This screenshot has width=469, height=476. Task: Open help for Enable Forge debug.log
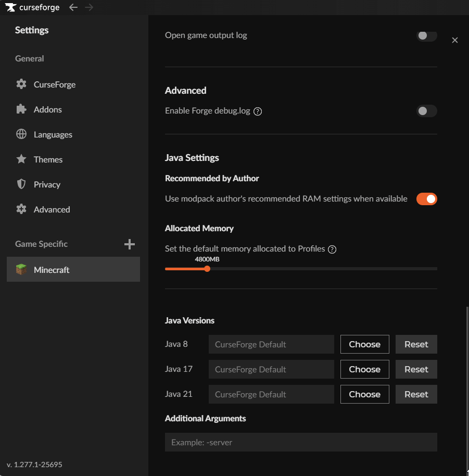(258, 111)
